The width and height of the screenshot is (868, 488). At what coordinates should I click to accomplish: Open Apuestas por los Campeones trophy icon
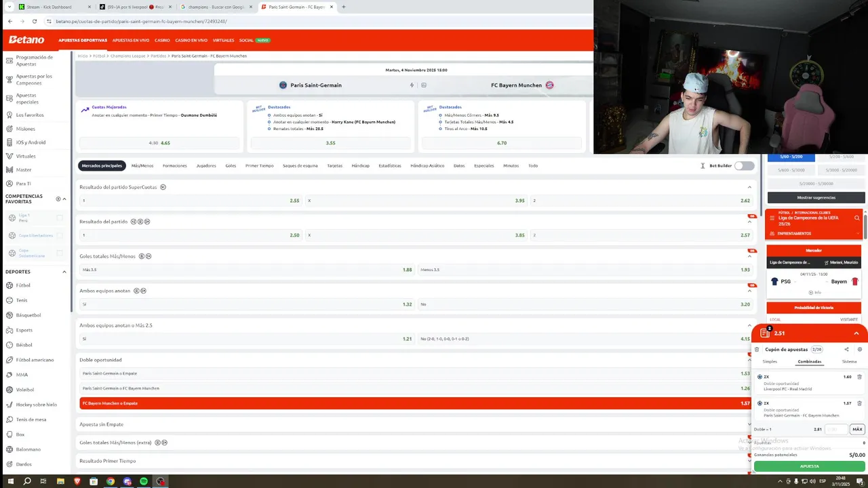pyautogui.click(x=9, y=79)
